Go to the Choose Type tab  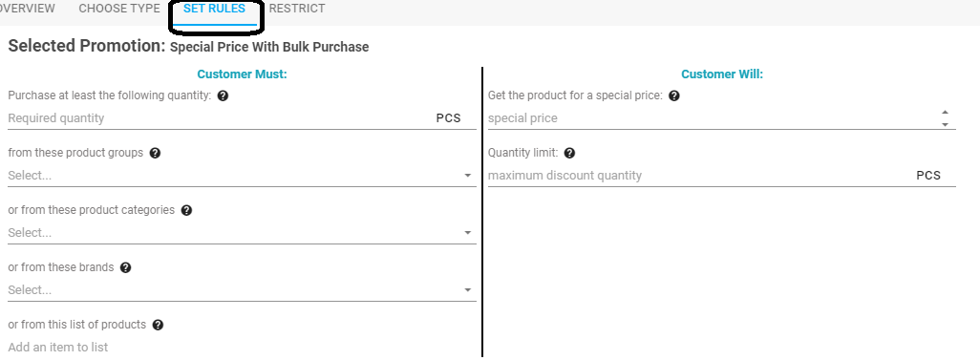point(119,9)
